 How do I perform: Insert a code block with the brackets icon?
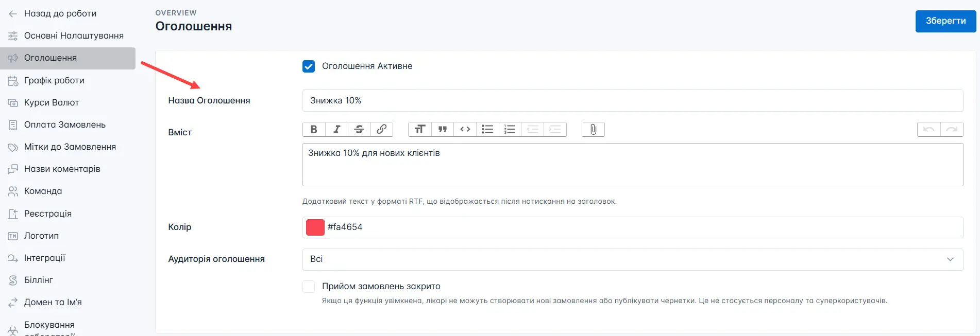[x=465, y=129]
